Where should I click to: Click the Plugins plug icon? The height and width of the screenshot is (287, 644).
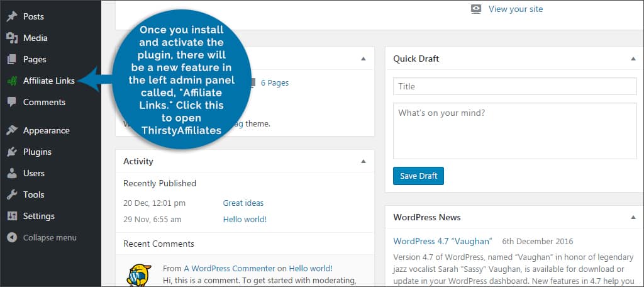click(x=12, y=152)
